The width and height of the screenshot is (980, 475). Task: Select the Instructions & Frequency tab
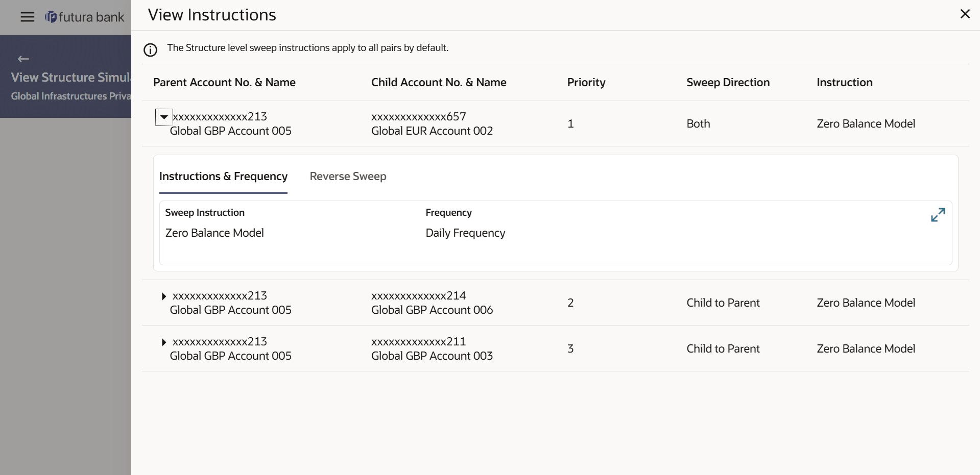[223, 177]
